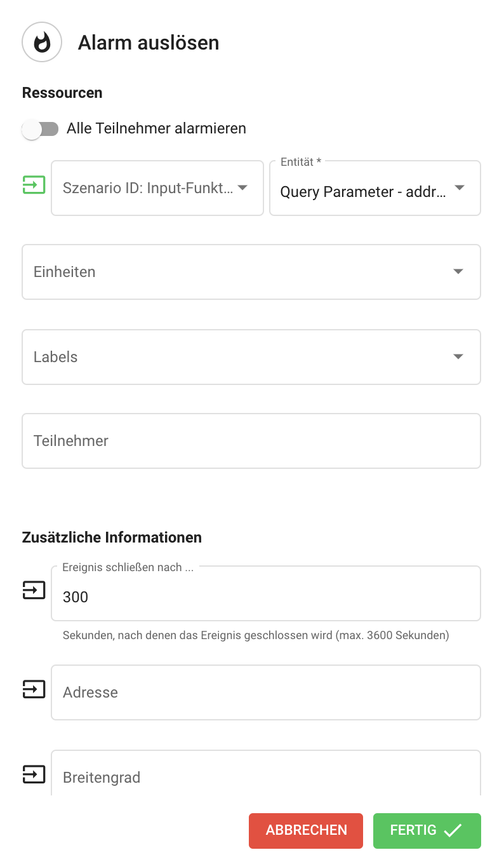Viewport: 504px width, 864px height.
Task: Click inside the Teilnehmer field
Action: point(251,440)
